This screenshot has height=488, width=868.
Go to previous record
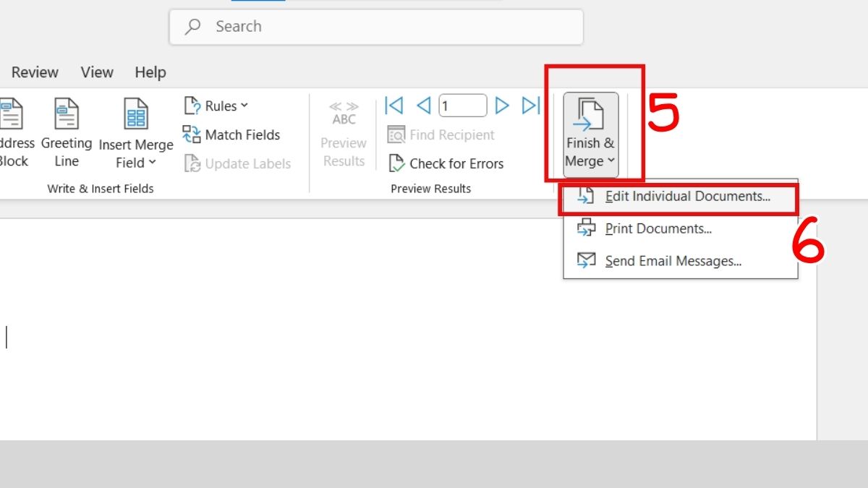tap(424, 106)
